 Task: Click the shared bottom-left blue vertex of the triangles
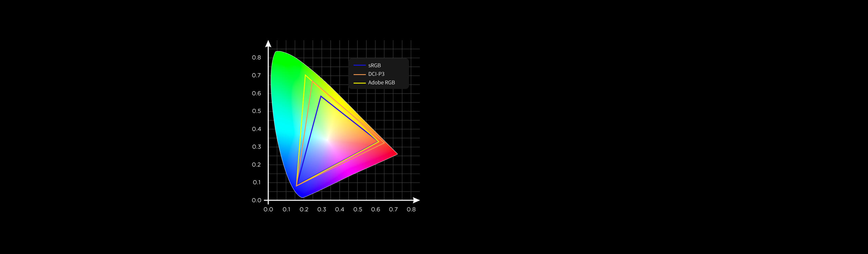tap(297, 186)
